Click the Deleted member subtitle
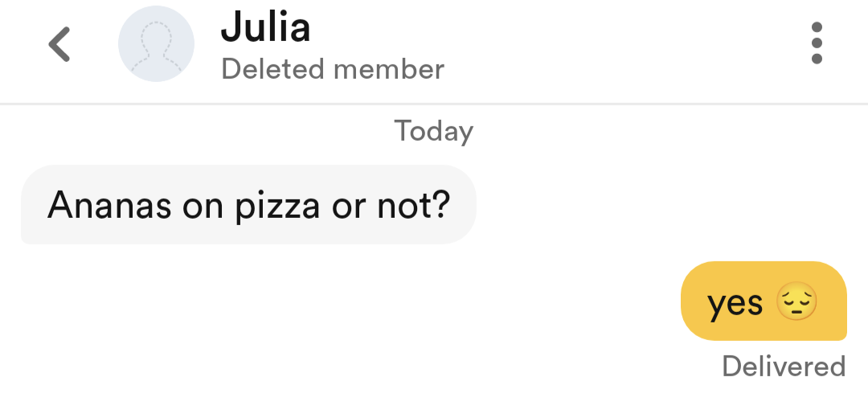This screenshot has height=414, width=868. coord(332,69)
